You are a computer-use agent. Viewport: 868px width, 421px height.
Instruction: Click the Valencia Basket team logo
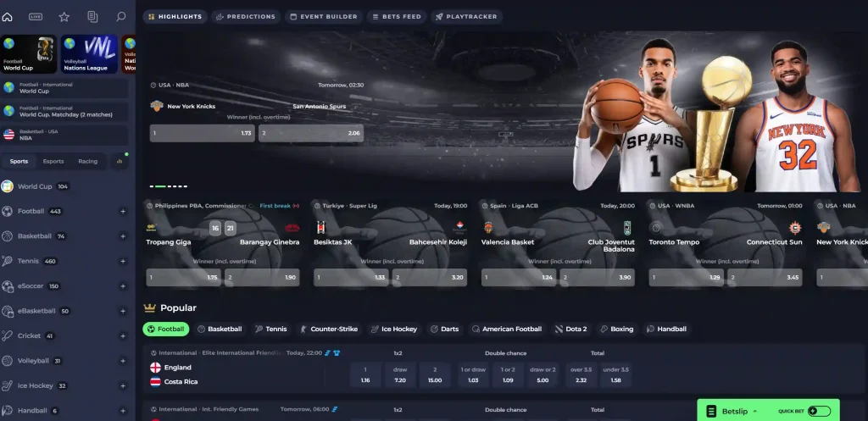coord(488,228)
